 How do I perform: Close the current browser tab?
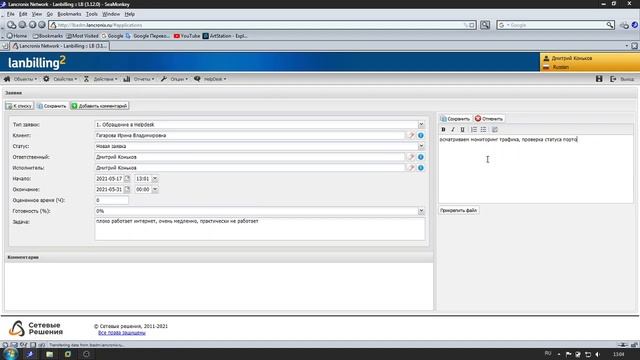coord(634,46)
